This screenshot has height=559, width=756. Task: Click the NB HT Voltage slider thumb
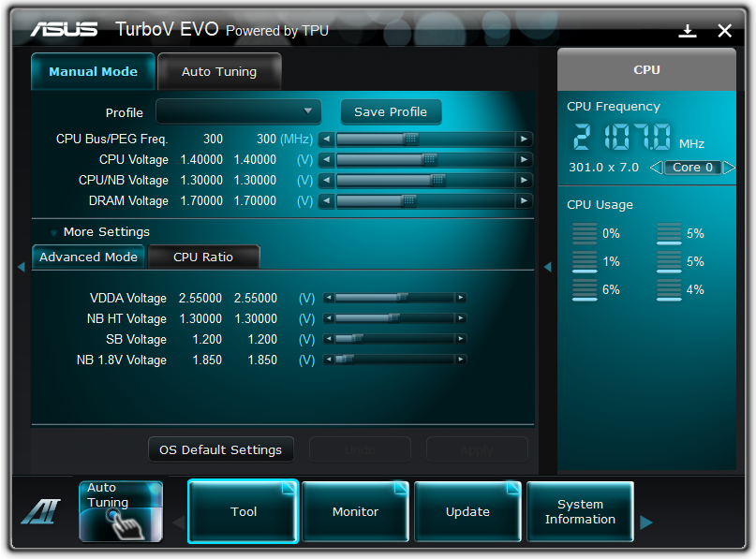coord(394,318)
